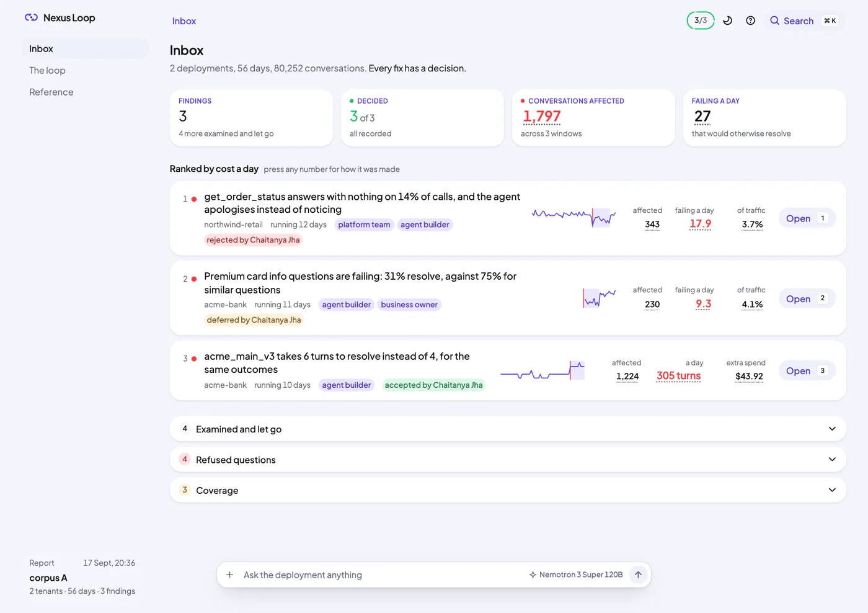This screenshot has height=613, width=868.
Task: Select the Nemotron 3 Super 120B model picker
Action: 576,575
